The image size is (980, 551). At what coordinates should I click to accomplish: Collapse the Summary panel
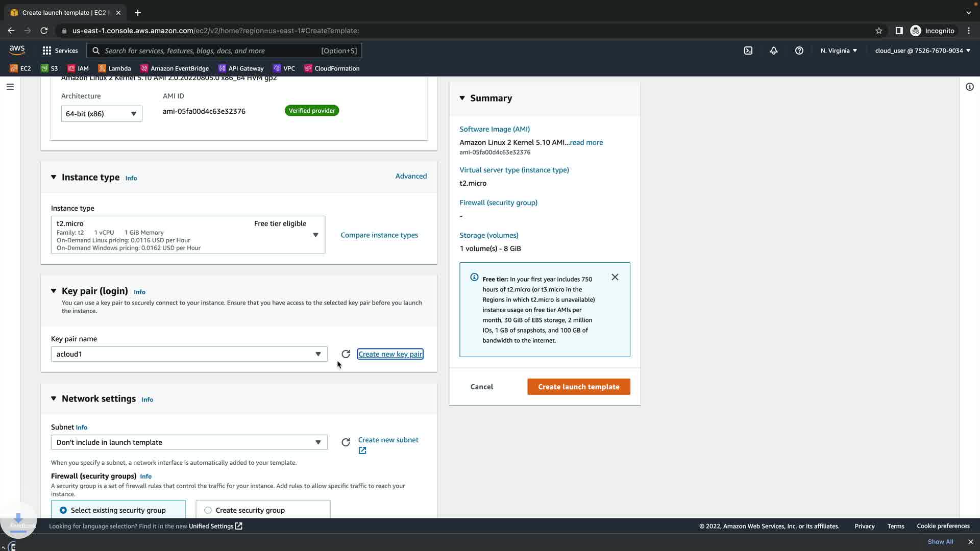462,98
